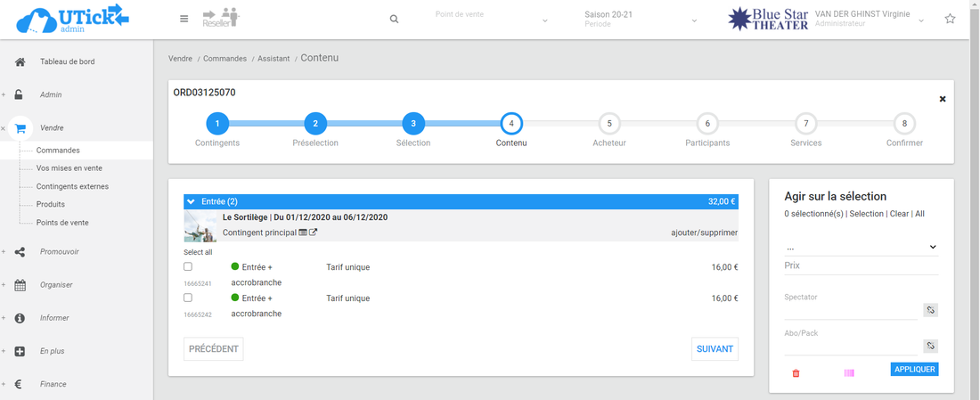Click the SUIVANT button

[x=715, y=349]
